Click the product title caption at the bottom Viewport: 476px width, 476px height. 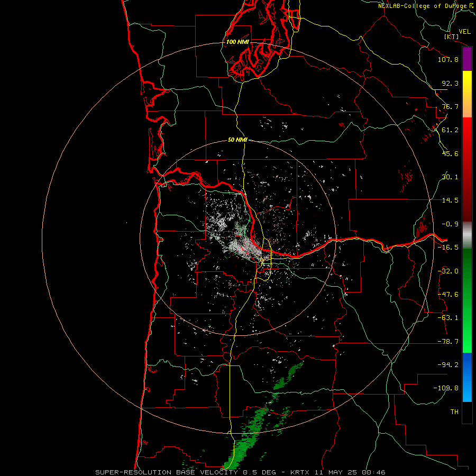pyautogui.click(x=240, y=472)
